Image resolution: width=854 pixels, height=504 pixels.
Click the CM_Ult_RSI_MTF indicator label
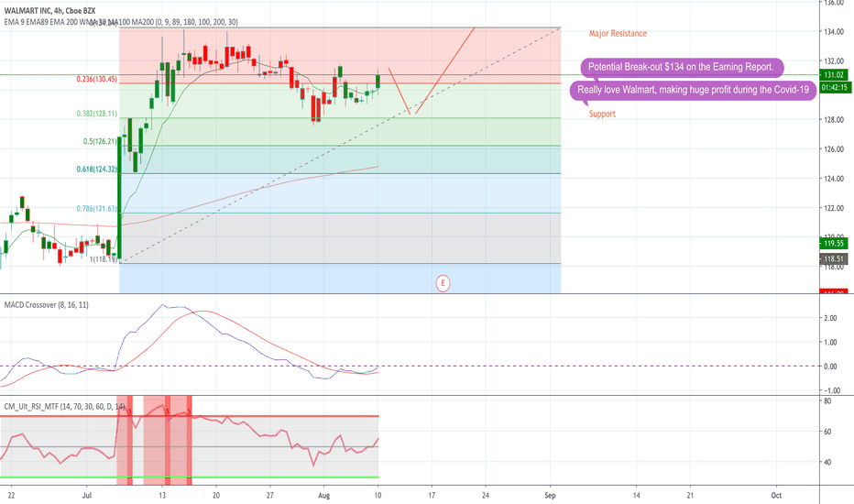click(64, 407)
